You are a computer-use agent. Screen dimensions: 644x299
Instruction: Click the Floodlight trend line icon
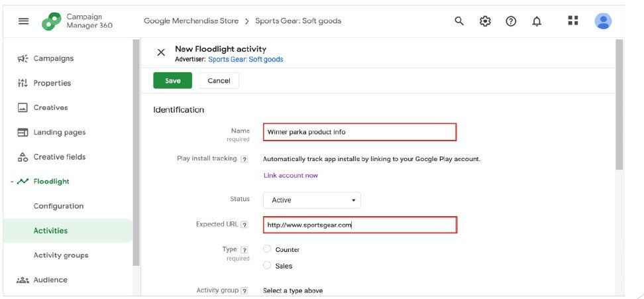(23, 181)
